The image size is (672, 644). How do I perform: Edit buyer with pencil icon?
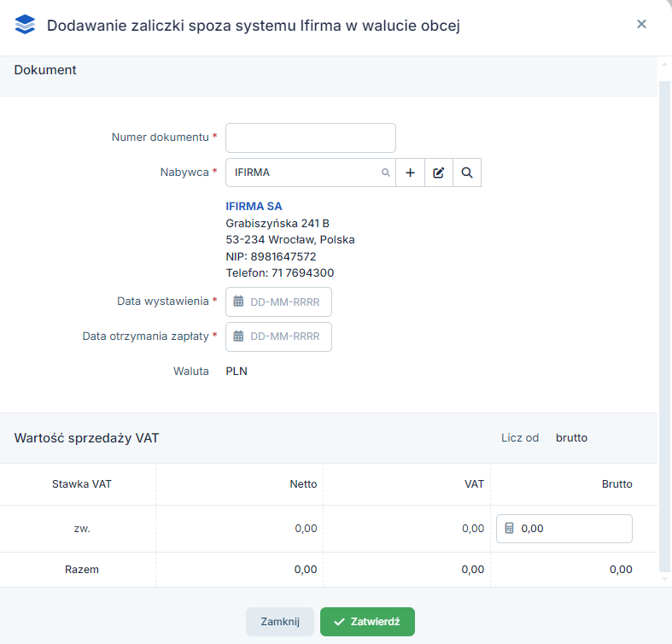pyautogui.click(x=438, y=173)
